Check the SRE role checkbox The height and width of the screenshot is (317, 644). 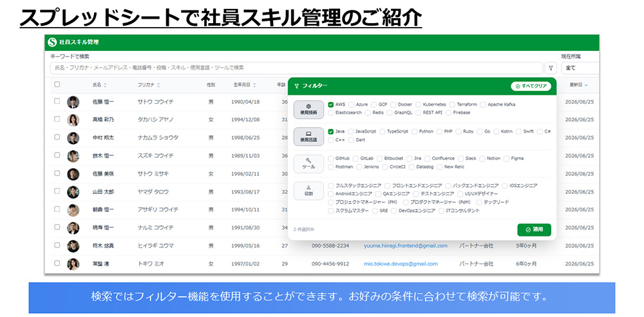[375, 211]
